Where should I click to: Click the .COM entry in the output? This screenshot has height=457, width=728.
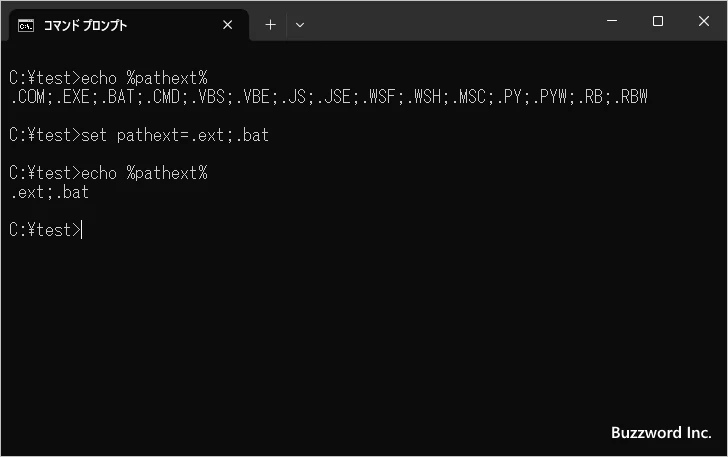click(x=27, y=97)
